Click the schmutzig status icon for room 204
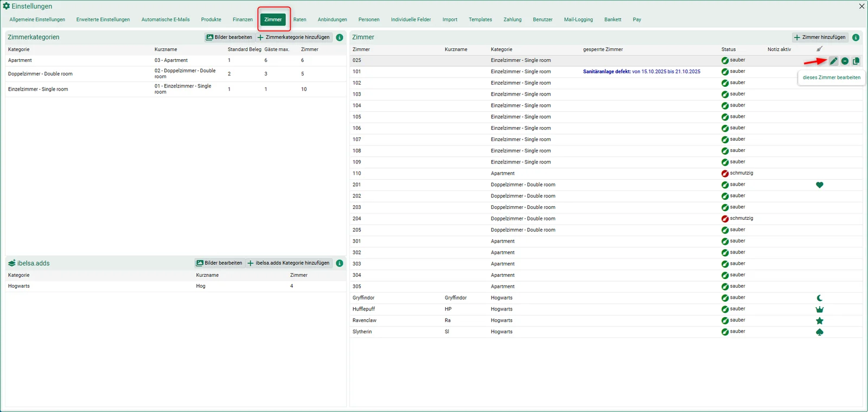 (725, 219)
